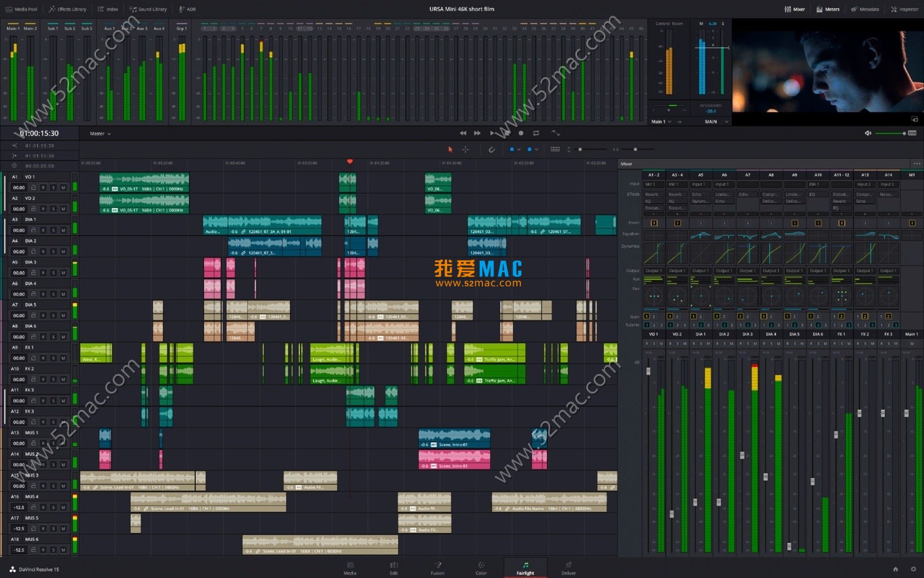Screen dimensions: 924x578
Task: Switch to the Edit page
Action: (x=393, y=568)
